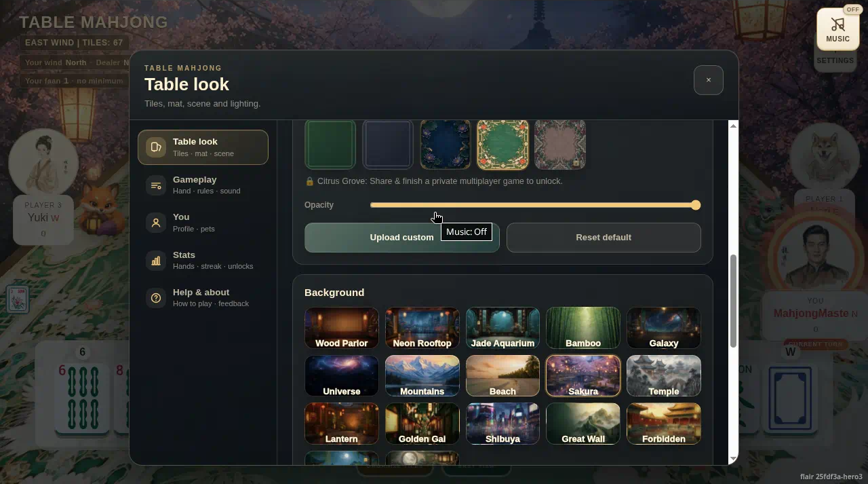The image size is (868, 484).
Task: Click the Stats bar chart icon
Action: pyautogui.click(x=156, y=261)
